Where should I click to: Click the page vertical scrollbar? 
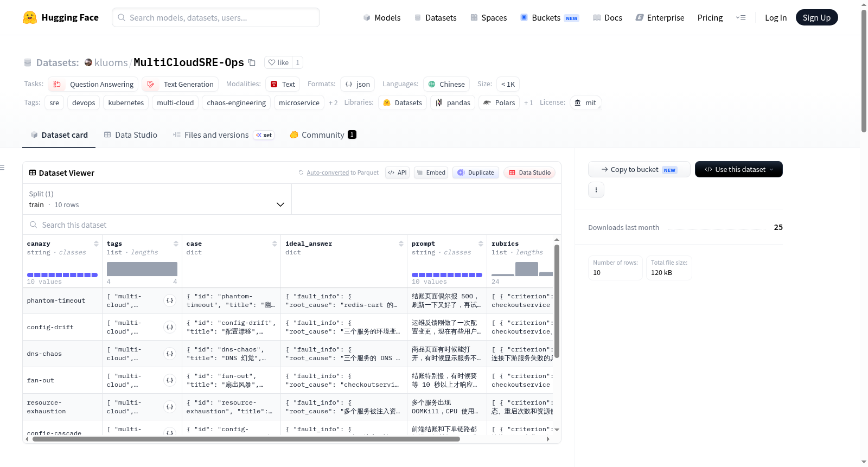tap(864, 71)
